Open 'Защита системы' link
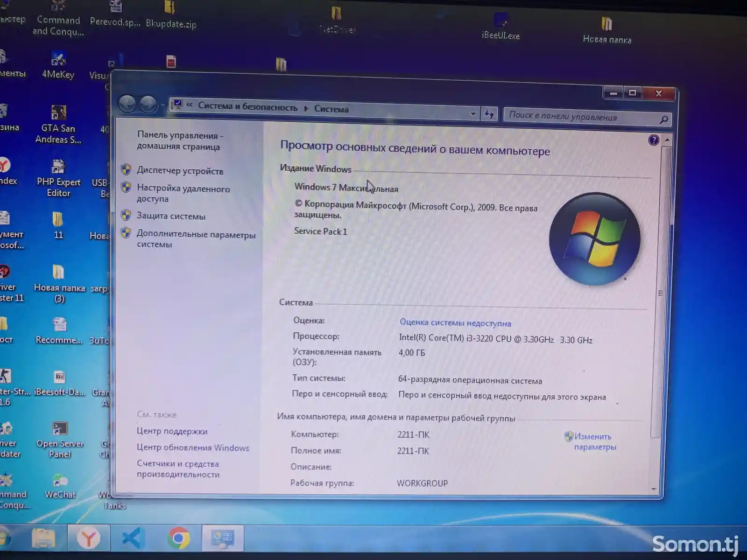The height and width of the screenshot is (560, 747). 171,216
